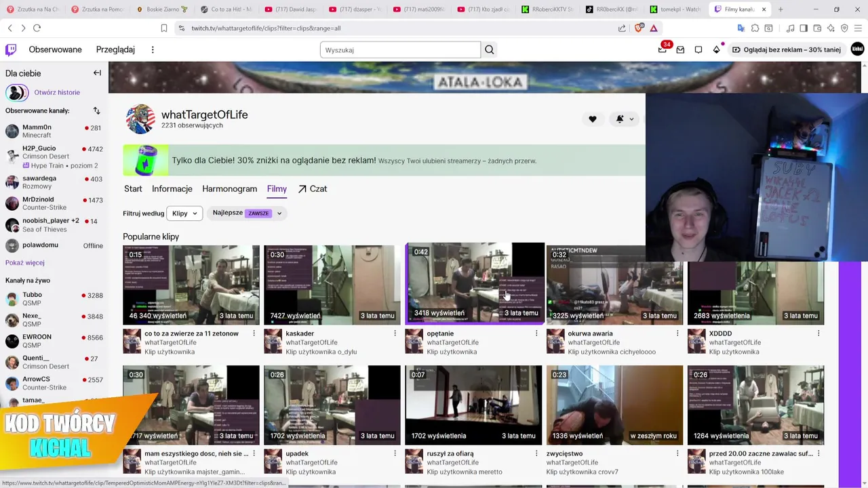Open sawardega channel in sidebar
This screenshot has width=868, height=488.
tap(54, 182)
